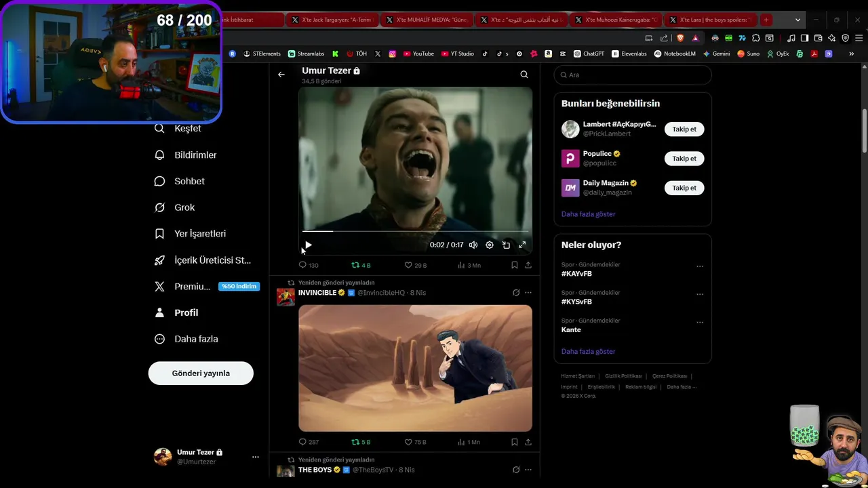This screenshot has width=868, height=488.
Task: Follow Populicc with Takip et button
Action: tap(684, 159)
